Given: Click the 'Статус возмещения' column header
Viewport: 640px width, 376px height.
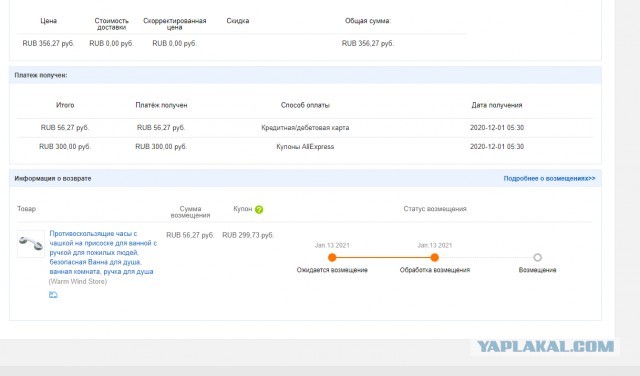Looking at the screenshot, I should click(435, 209).
